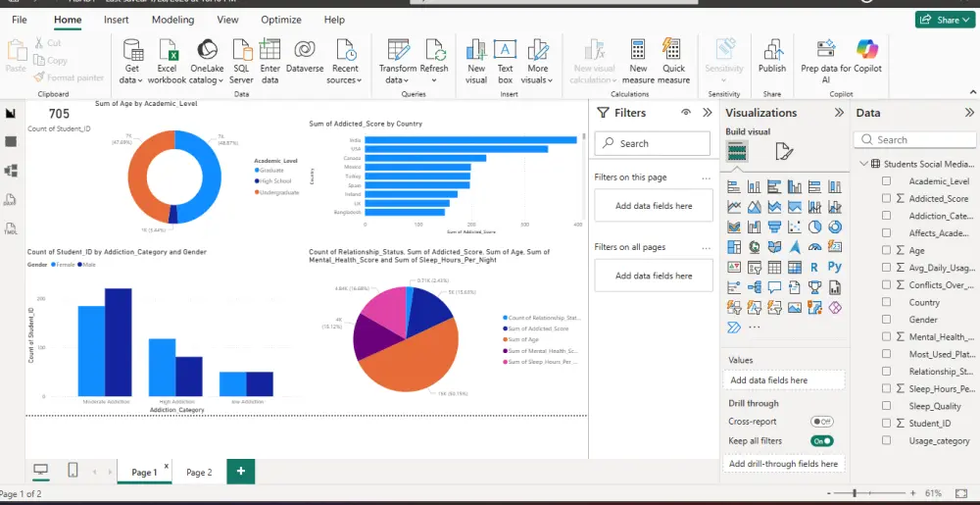This screenshot has width=980, height=505.
Task: Select the Pie chart visualization
Action: [814, 227]
